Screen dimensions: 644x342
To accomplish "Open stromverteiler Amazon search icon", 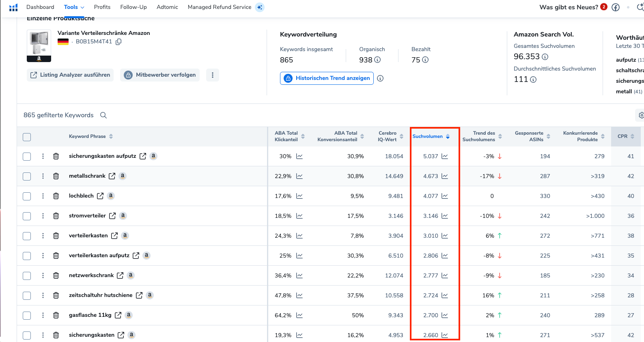I will [123, 216].
